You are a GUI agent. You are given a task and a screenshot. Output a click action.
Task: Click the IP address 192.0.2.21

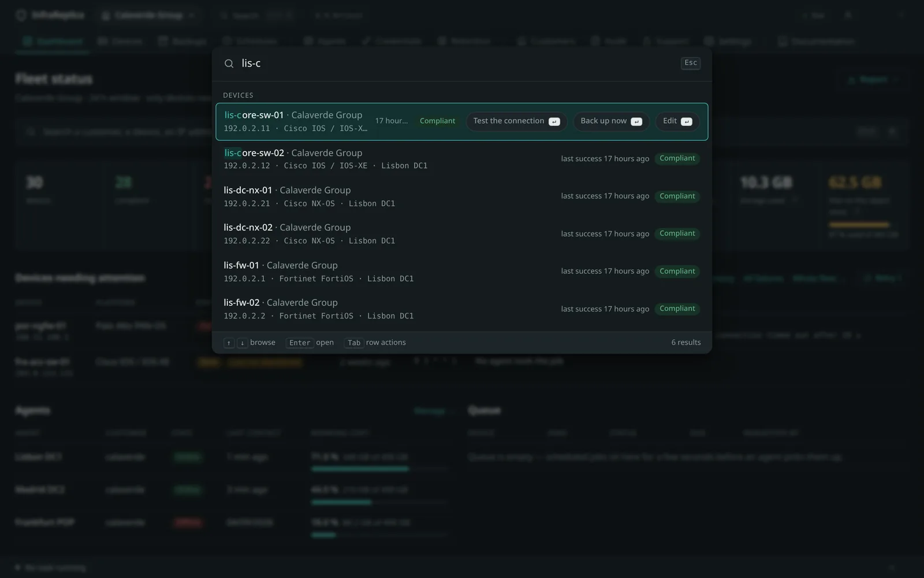pos(247,203)
